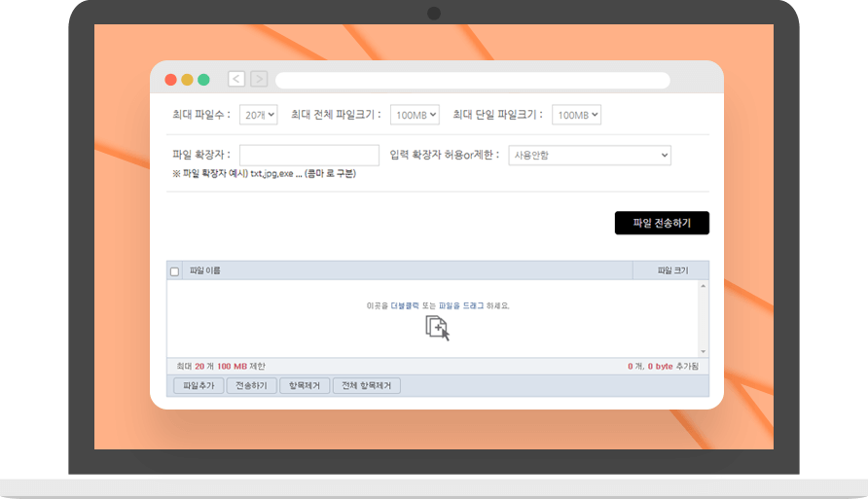Click the add-file document icon in drop area

437,328
